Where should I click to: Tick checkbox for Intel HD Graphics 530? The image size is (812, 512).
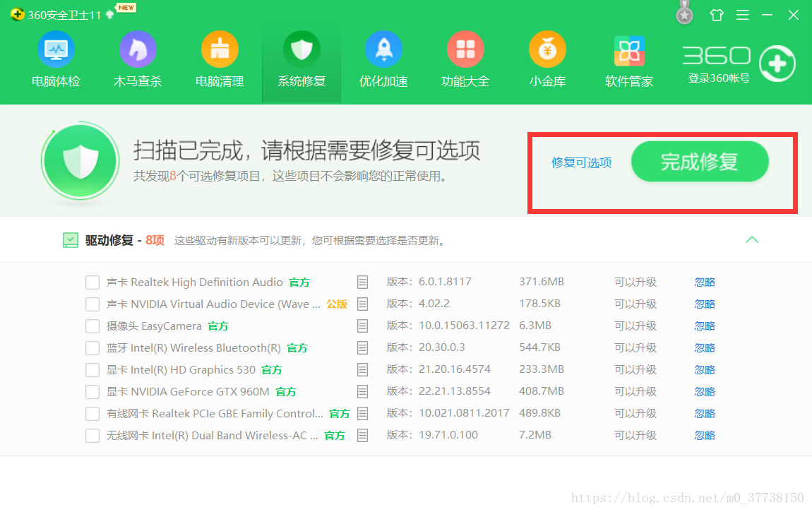point(92,369)
